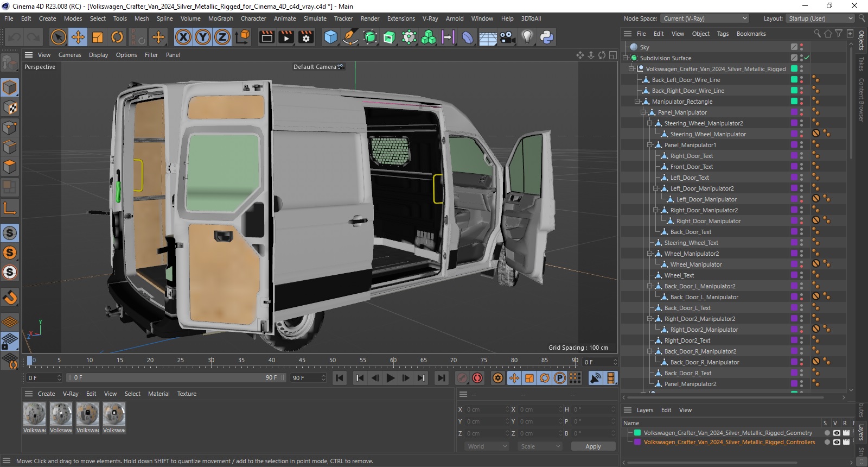868x467 pixels.
Task: Toggle Y axis lock
Action: coord(203,37)
